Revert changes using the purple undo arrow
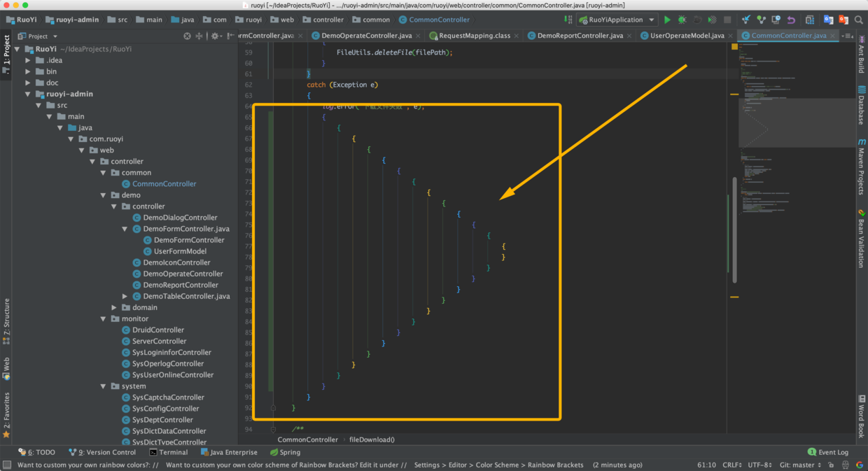This screenshot has width=868, height=471. tap(791, 20)
